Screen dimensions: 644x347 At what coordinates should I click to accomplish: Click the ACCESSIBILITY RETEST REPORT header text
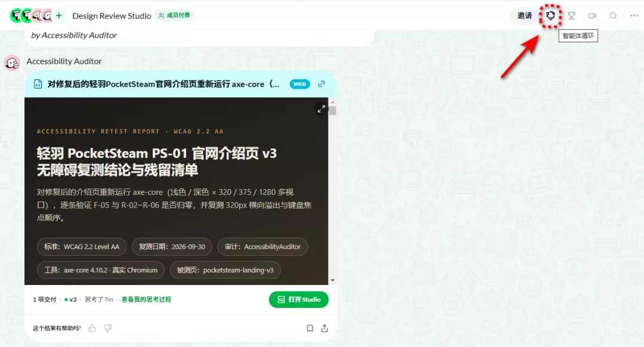130,131
